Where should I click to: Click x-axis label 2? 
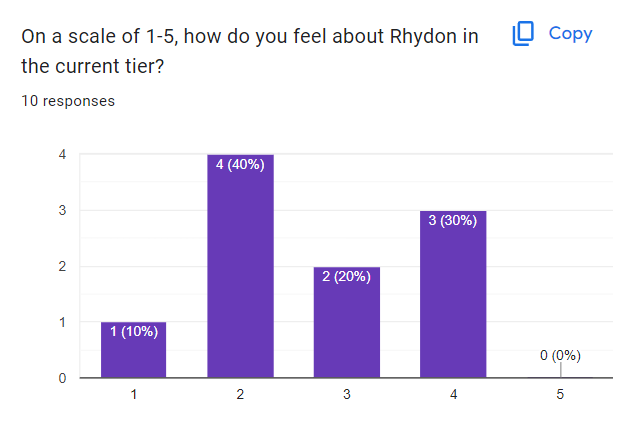(240, 395)
